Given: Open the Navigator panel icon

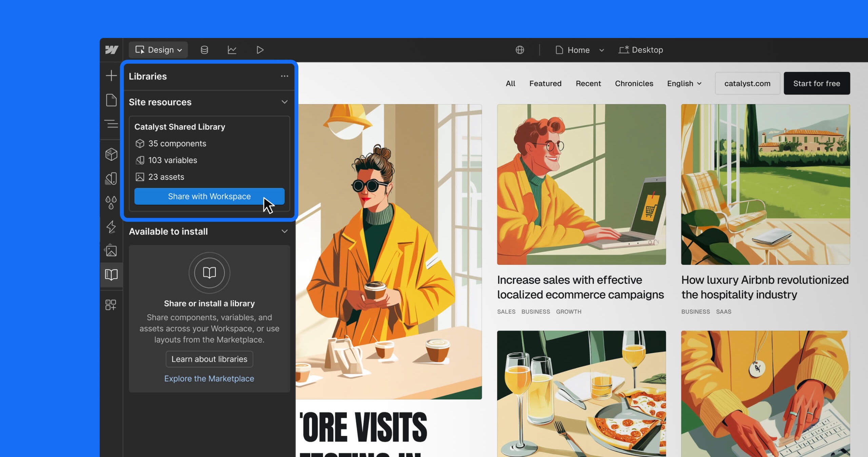Looking at the screenshot, I should 111,124.
